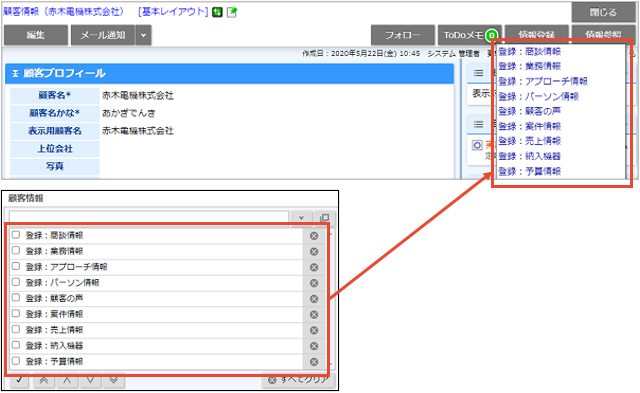Check the 登録：パーソン情報 checkbox
640x393 pixels.
pos(16,282)
